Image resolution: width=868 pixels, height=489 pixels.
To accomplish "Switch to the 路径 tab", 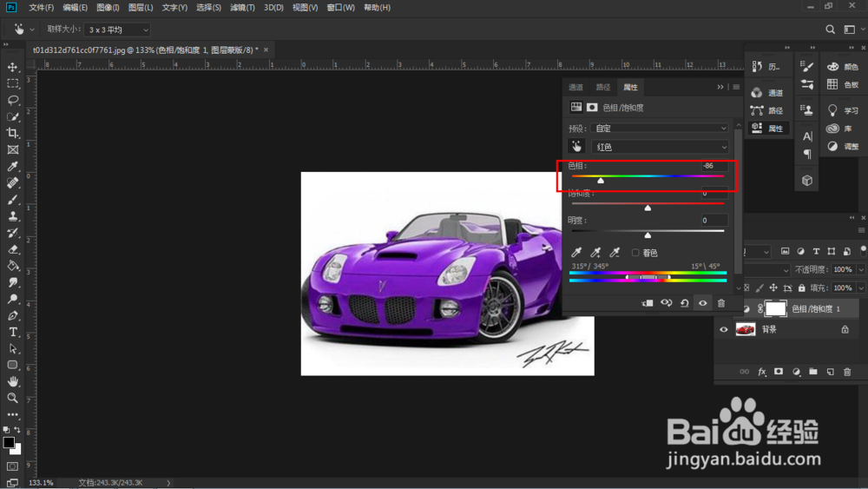I will click(x=603, y=87).
